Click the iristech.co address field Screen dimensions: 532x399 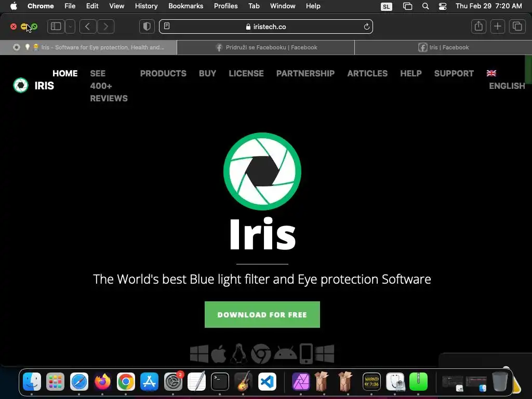tap(266, 26)
